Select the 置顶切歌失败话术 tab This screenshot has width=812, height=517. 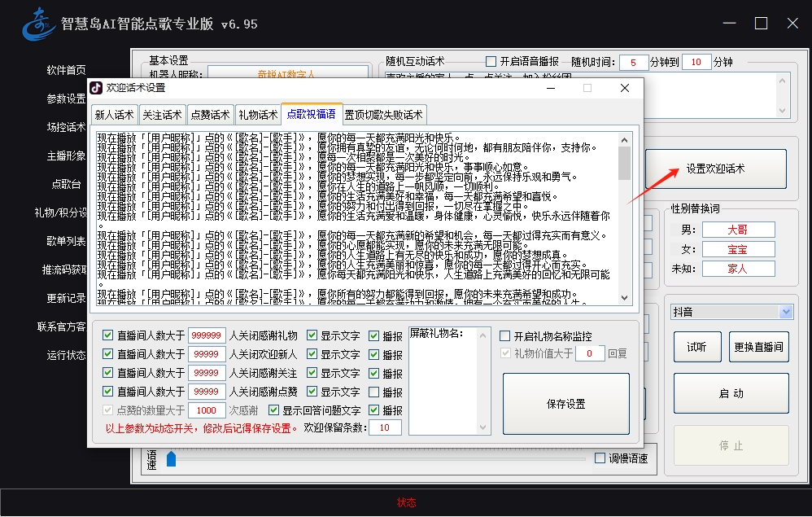tap(383, 115)
